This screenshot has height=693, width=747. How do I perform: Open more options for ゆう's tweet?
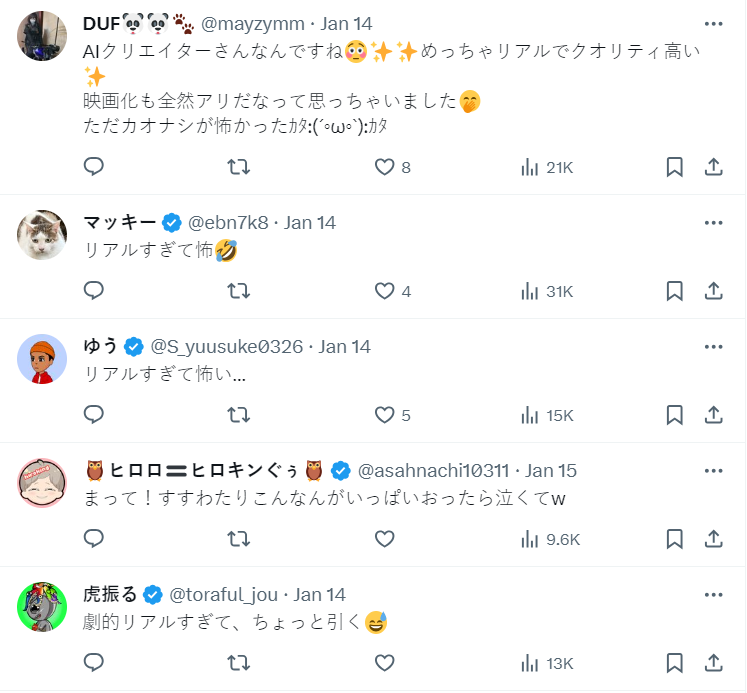[714, 347]
